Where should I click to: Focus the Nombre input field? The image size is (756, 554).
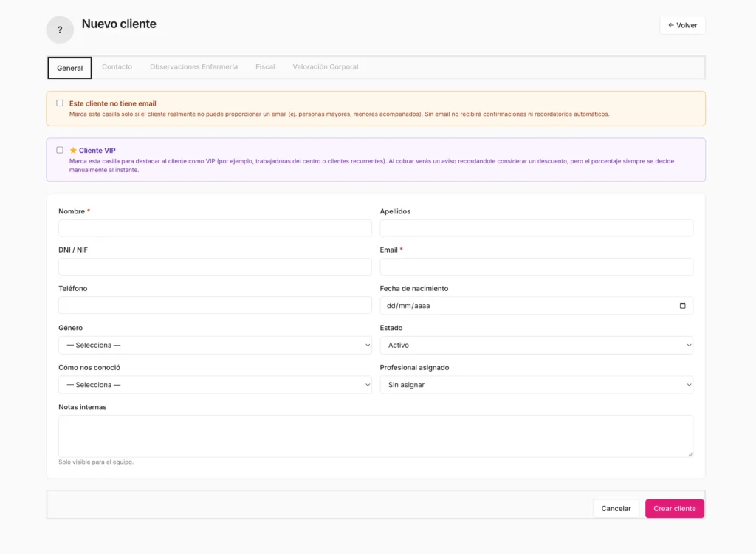tap(215, 228)
